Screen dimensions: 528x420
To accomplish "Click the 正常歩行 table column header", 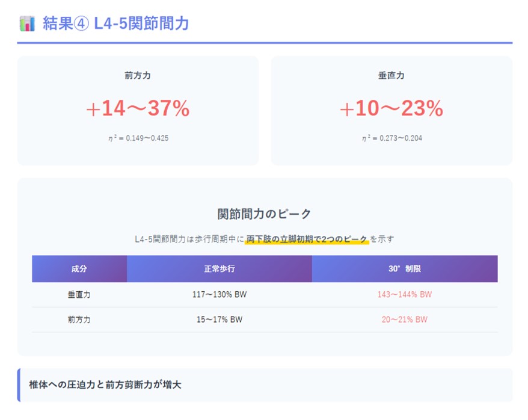I will pyautogui.click(x=219, y=269).
